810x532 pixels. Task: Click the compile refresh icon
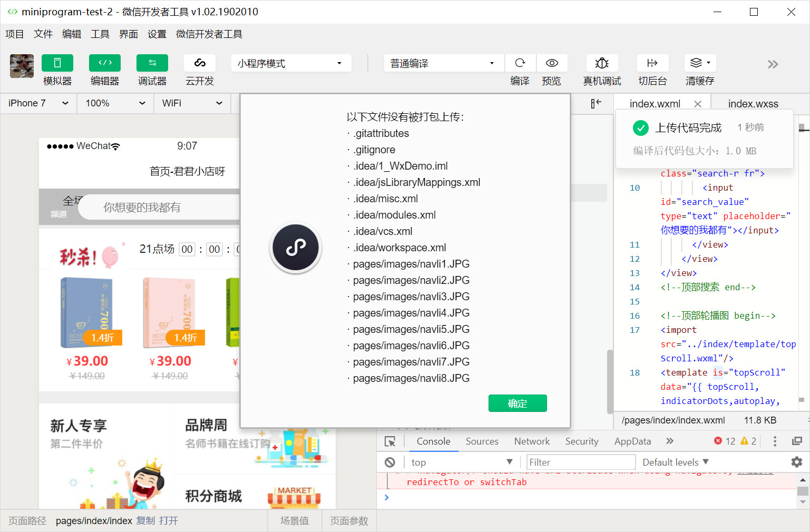520,63
